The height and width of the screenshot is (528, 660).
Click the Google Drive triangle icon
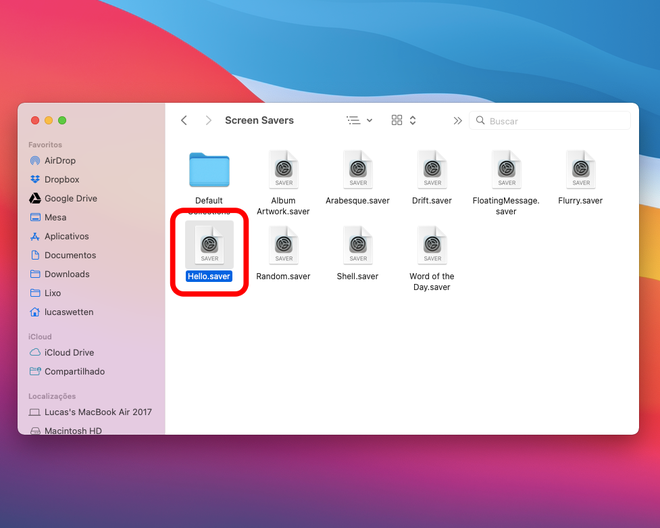click(x=35, y=198)
